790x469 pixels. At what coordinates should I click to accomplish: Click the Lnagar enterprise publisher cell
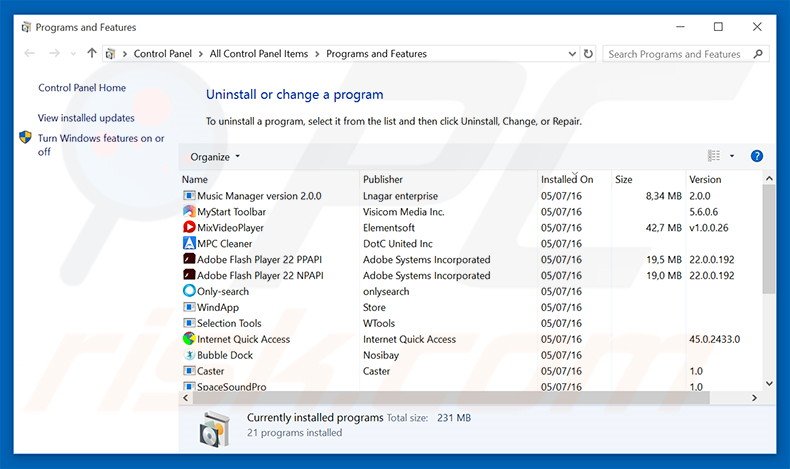pos(401,195)
